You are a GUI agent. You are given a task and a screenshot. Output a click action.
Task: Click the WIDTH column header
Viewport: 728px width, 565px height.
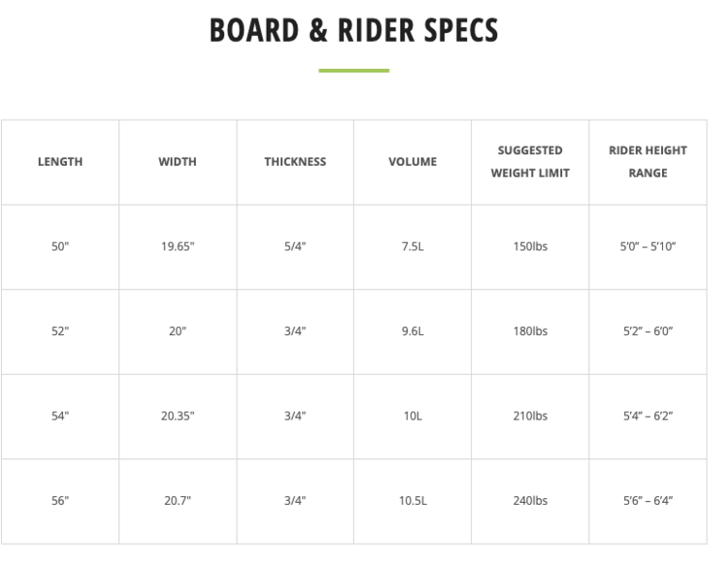click(178, 162)
